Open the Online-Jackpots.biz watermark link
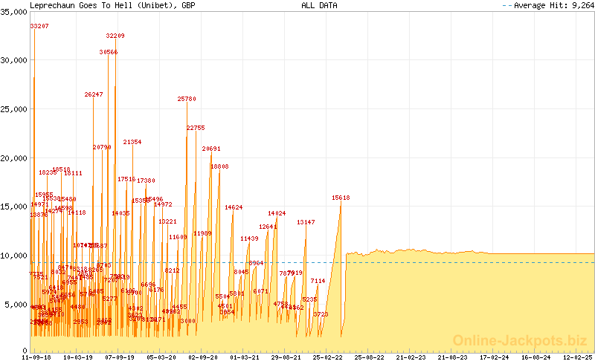The image size is (595, 364). click(x=516, y=341)
